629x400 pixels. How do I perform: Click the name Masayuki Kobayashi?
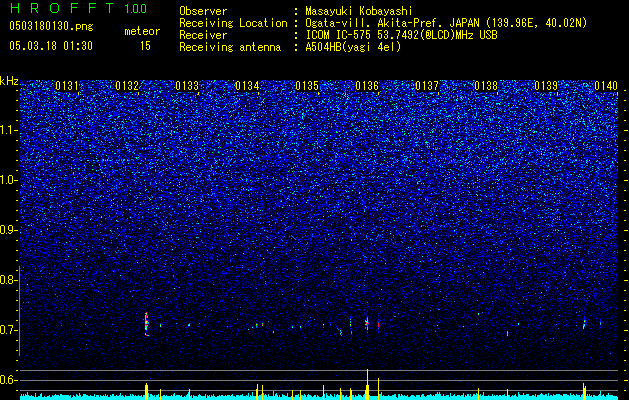359,11
